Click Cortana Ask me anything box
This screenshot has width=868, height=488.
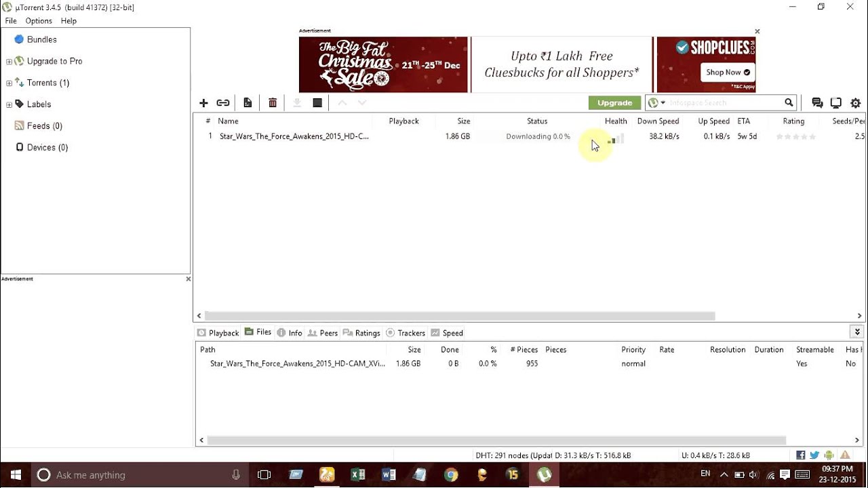[140, 475]
